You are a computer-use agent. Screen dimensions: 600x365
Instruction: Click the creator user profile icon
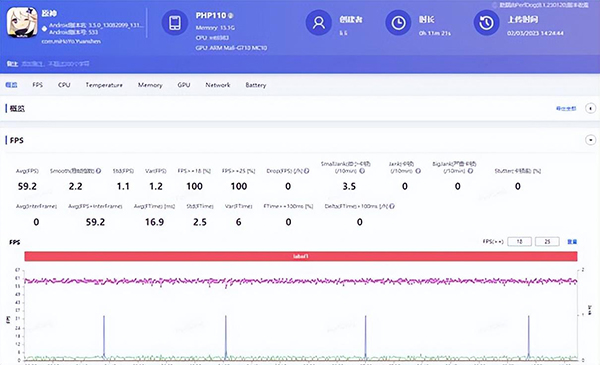tap(318, 23)
